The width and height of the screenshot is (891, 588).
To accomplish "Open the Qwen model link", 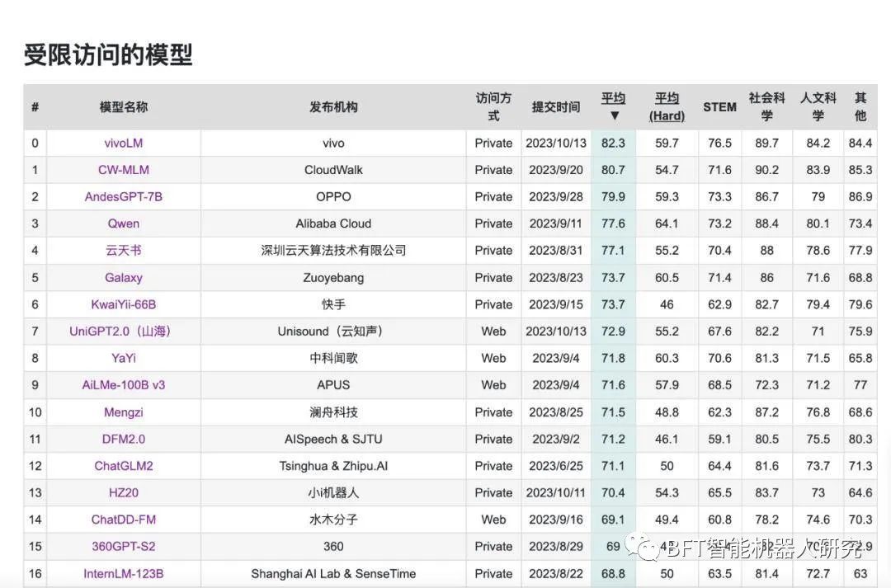I will (123, 223).
